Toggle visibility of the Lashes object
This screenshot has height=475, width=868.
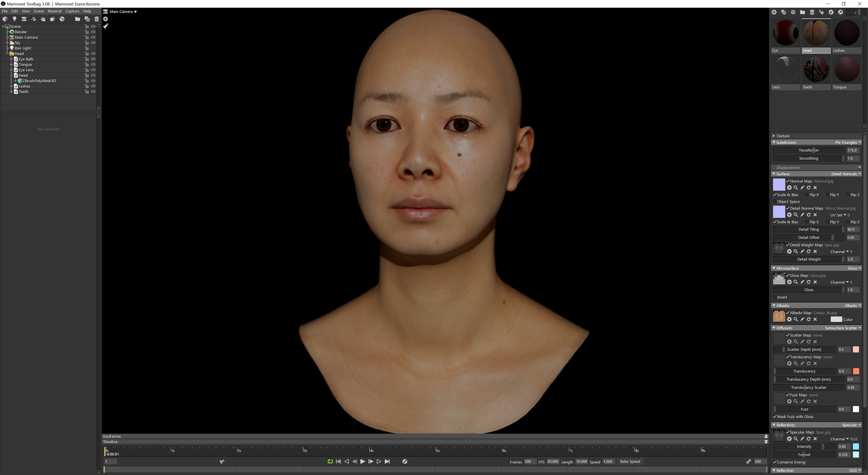pyautogui.click(x=93, y=86)
